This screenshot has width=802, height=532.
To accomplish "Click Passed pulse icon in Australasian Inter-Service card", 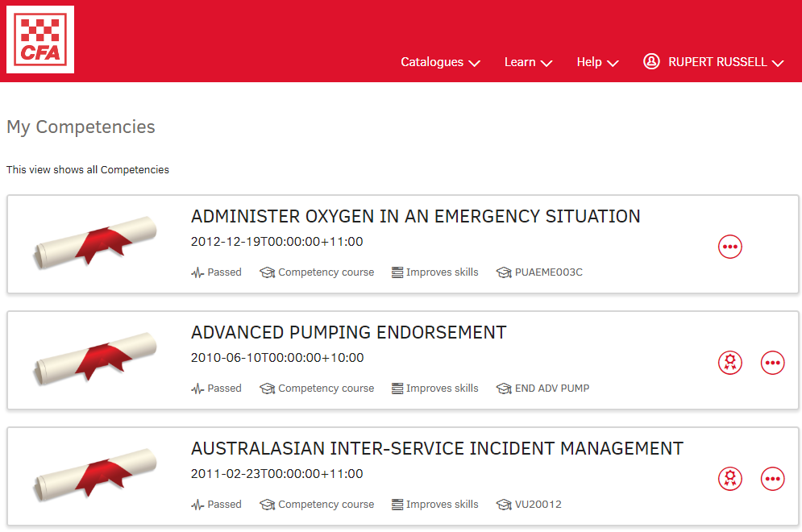I will click(x=197, y=505).
